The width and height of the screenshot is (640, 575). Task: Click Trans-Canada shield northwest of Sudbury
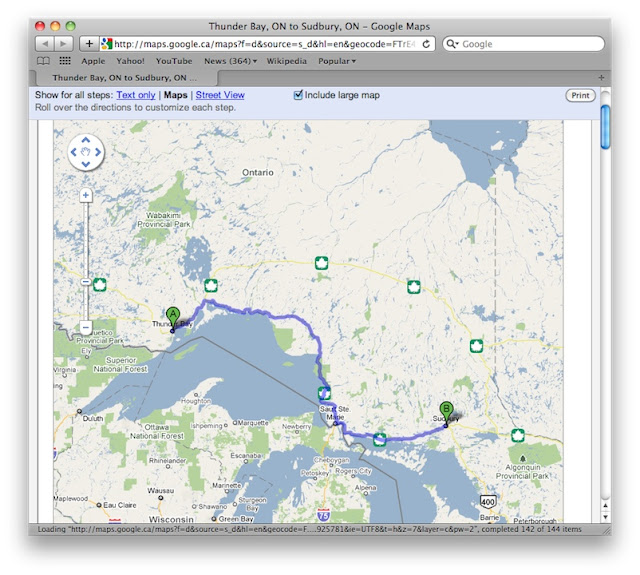(x=414, y=287)
